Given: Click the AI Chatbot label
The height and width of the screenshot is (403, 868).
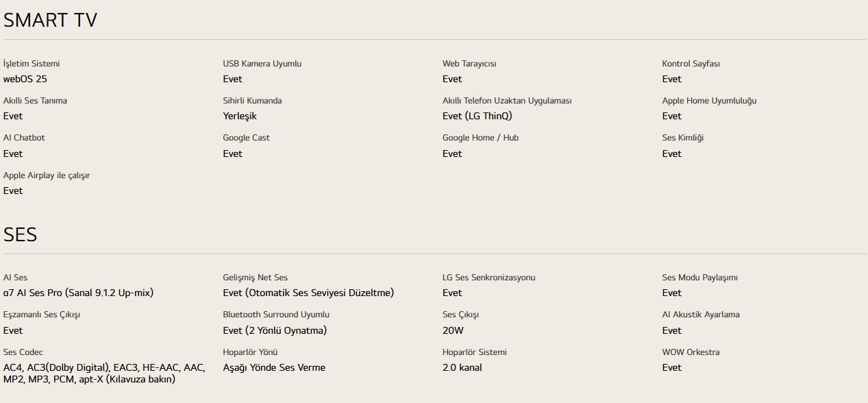Looking at the screenshot, I should point(24,138).
